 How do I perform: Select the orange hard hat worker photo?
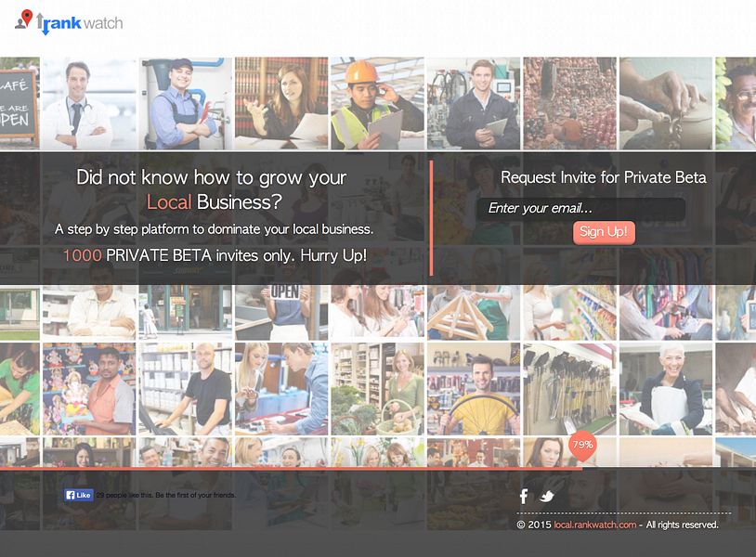click(x=377, y=104)
